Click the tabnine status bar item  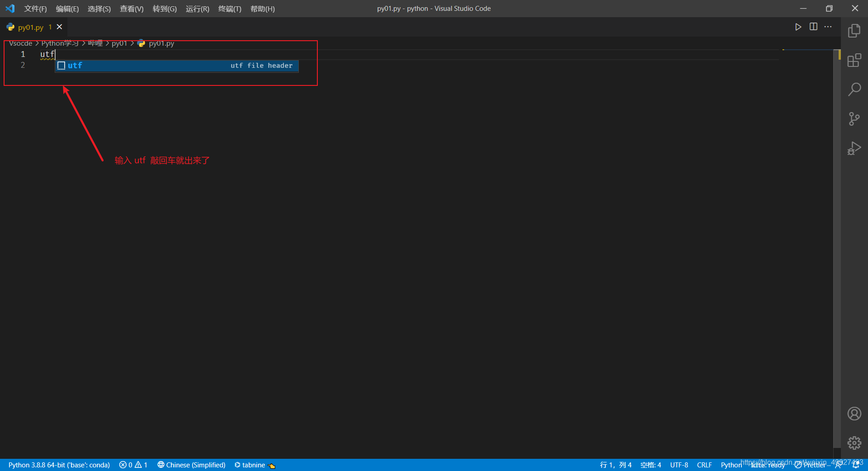[x=255, y=465]
